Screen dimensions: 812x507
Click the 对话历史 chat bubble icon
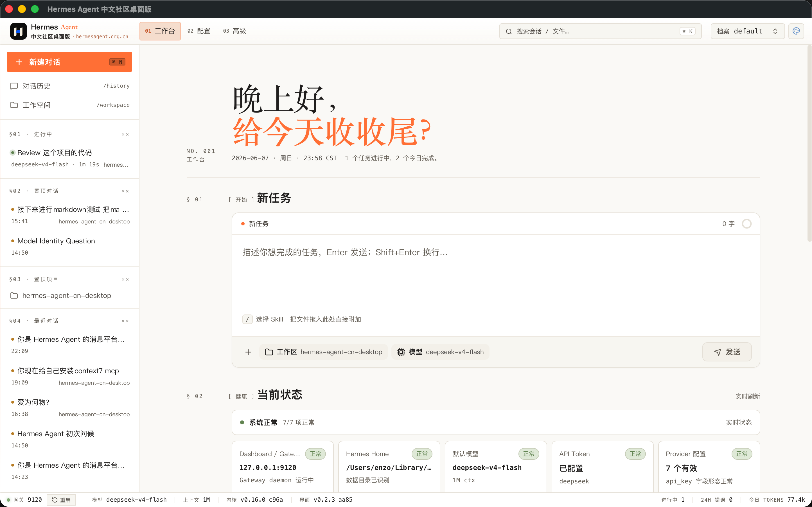[x=14, y=86]
